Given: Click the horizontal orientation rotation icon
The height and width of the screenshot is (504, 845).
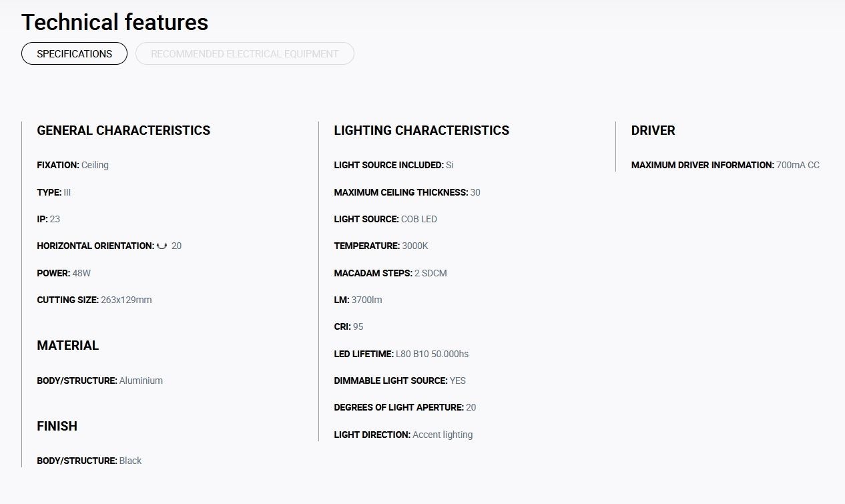Looking at the screenshot, I should (x=162, y=246).
